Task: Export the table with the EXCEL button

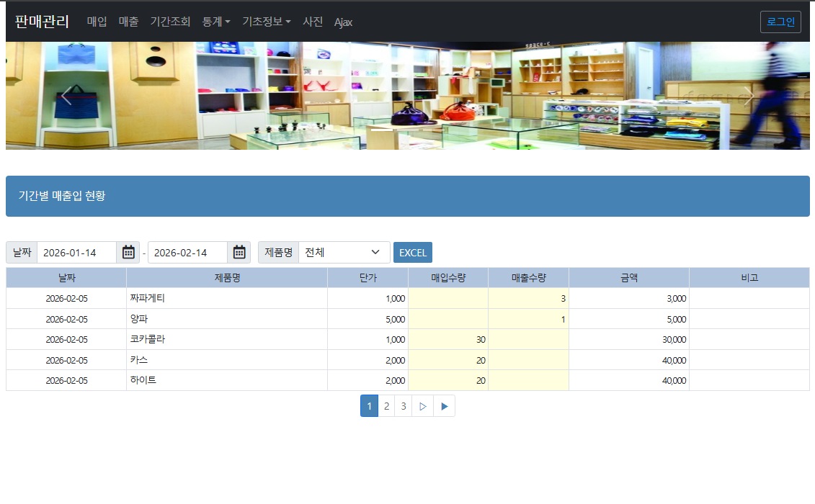Action: [412, 253]
